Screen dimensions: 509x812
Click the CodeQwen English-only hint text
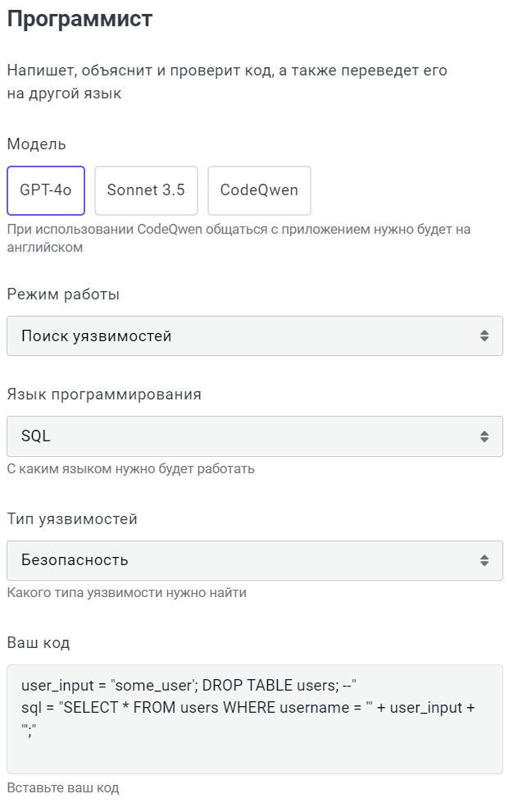238,238
